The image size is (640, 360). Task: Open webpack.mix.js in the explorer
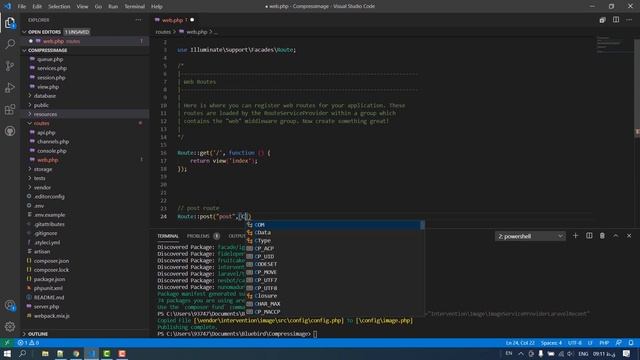(x=51, y=316)
